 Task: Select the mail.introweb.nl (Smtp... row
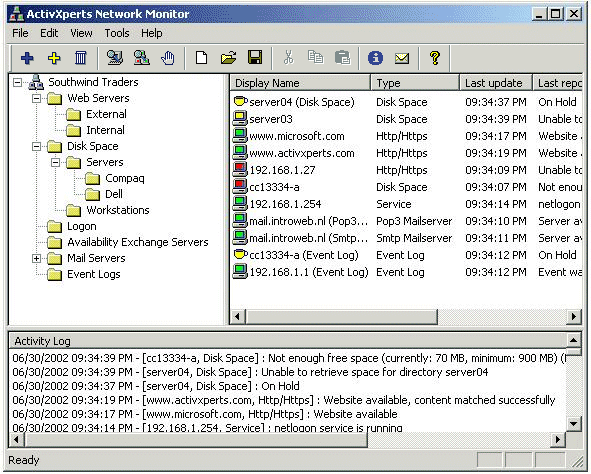coord(406,238)
